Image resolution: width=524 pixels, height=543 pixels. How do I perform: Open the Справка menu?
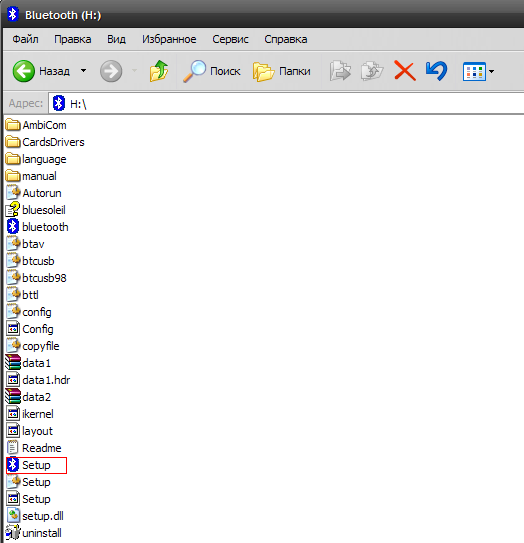click(286, 39)
